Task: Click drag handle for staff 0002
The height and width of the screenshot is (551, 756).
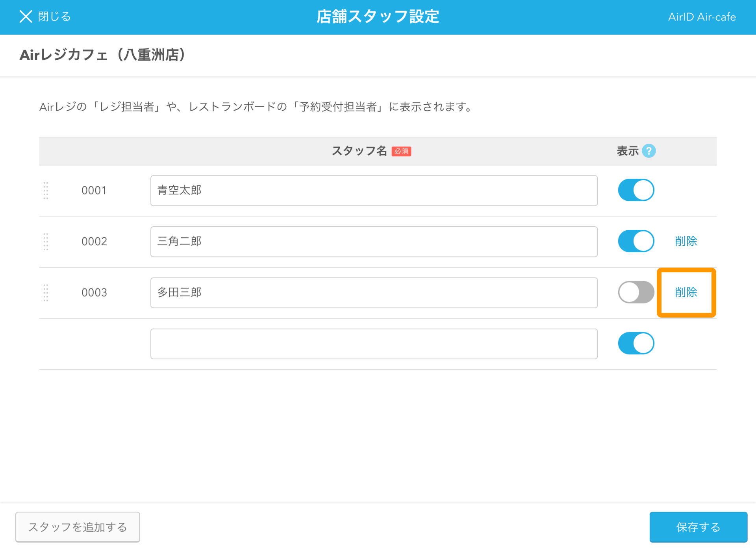Action: point(46,242)
